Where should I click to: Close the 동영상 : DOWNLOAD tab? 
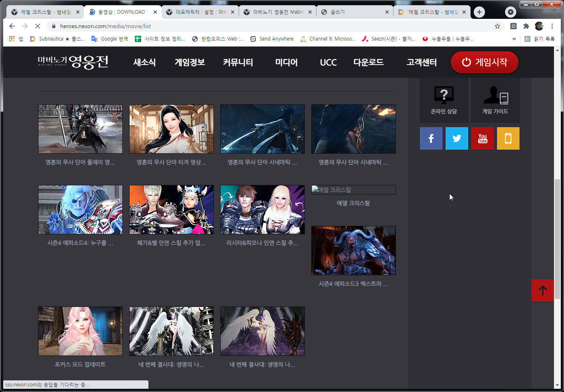tap(155, 12)
